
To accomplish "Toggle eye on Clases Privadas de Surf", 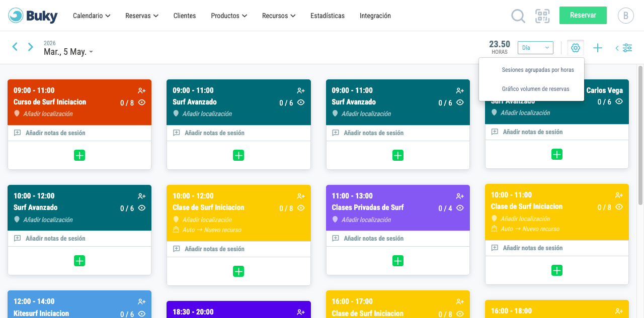I will 460,207.
